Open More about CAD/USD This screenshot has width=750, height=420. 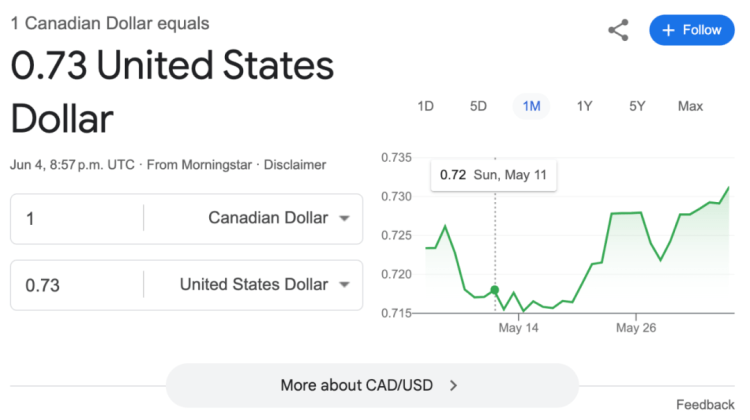point(357,385)
